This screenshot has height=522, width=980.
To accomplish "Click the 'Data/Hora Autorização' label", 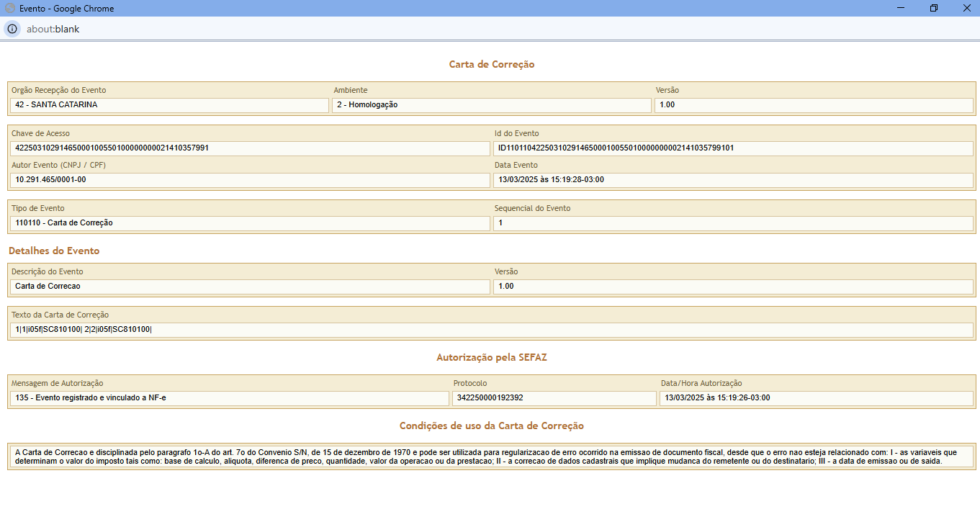I will pyautogui.click(x=701, y=384).
